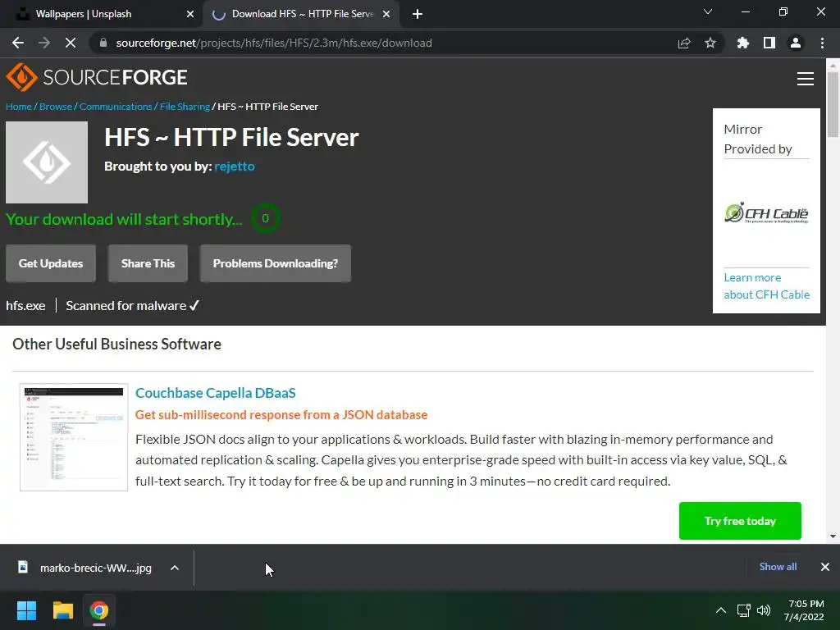The width and height of the screenshot is (840, 630).
Task: Bookmark this page with the star
Action: [710, 43]
